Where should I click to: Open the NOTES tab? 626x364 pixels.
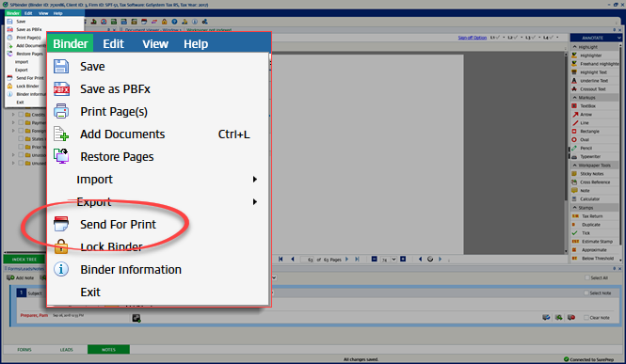(x=108, y=350)
